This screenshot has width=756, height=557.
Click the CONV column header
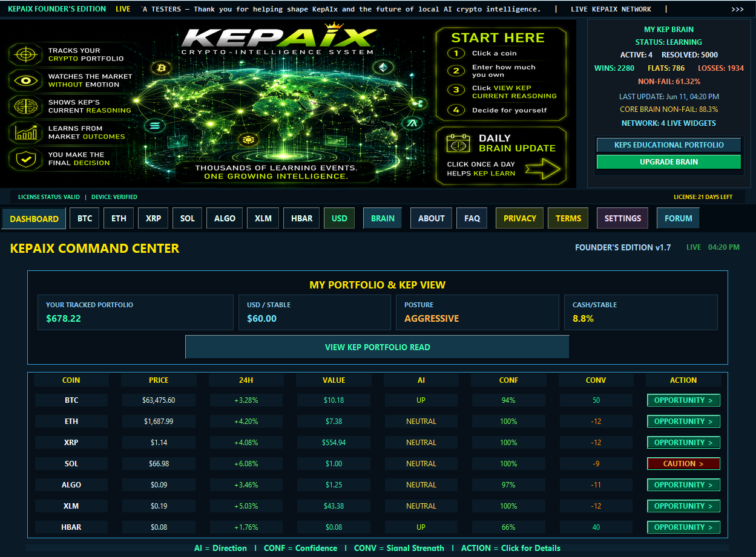(x=596, y=380)
